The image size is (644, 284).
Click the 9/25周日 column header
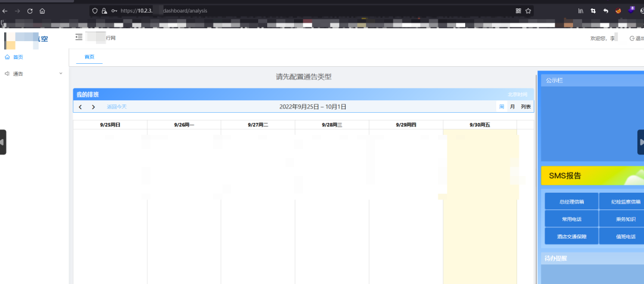coord(110,125)
